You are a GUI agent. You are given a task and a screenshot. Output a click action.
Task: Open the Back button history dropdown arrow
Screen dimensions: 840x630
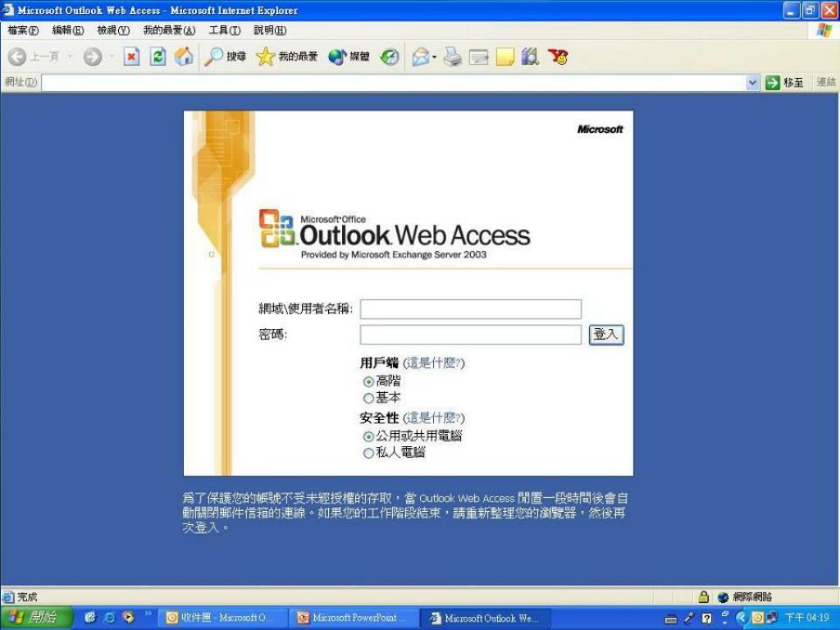coord(70,56)
